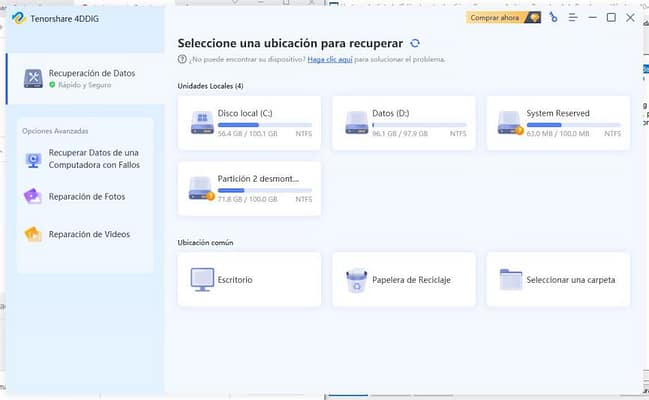Minimize the 4DDiG window
The width and height of the screenshot is (649, 400).
click(x=592, y=17)
